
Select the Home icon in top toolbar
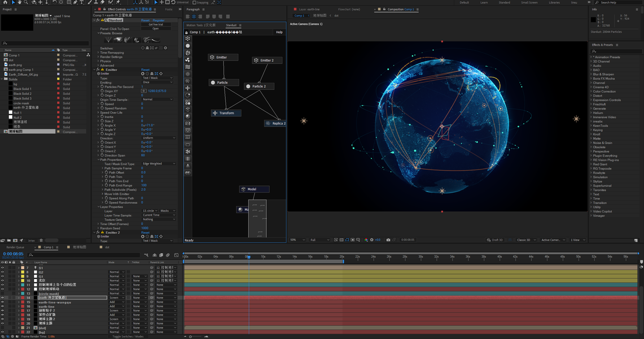(5, 2)
